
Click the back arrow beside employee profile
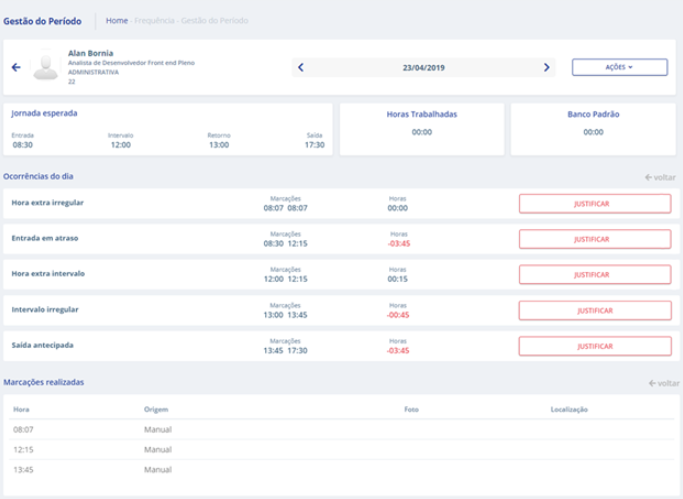[15, 67]
